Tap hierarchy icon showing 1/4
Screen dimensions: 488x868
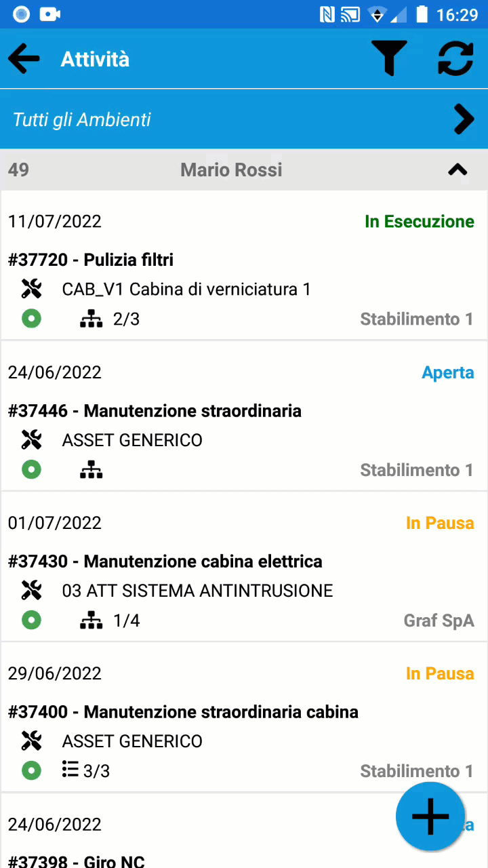[91, 620]
